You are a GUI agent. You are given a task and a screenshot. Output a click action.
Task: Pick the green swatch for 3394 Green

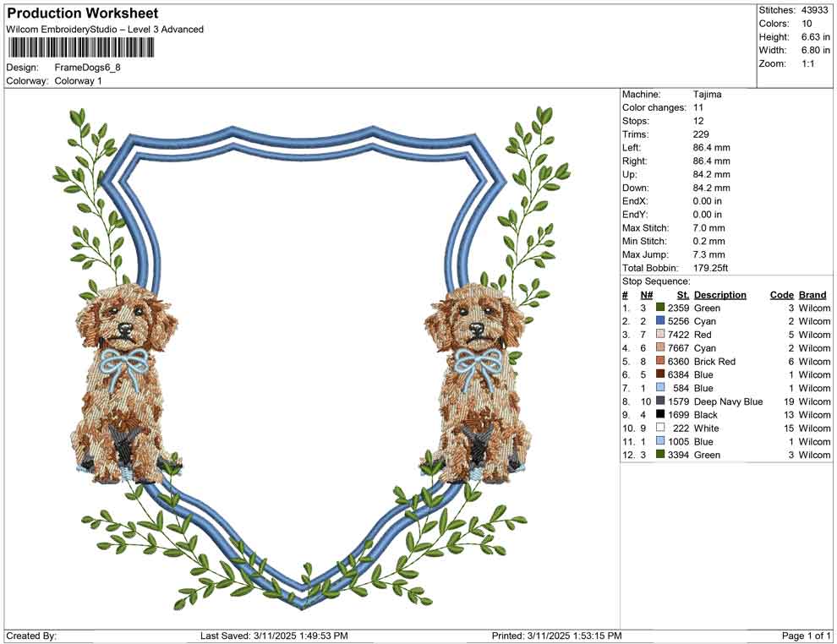[660, 454]
